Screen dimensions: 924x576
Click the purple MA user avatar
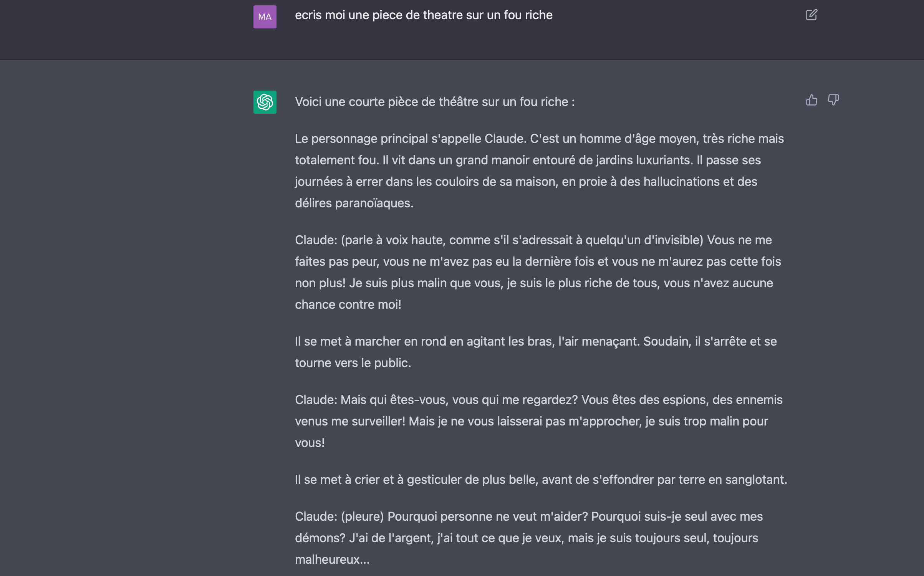coord(265,17)
